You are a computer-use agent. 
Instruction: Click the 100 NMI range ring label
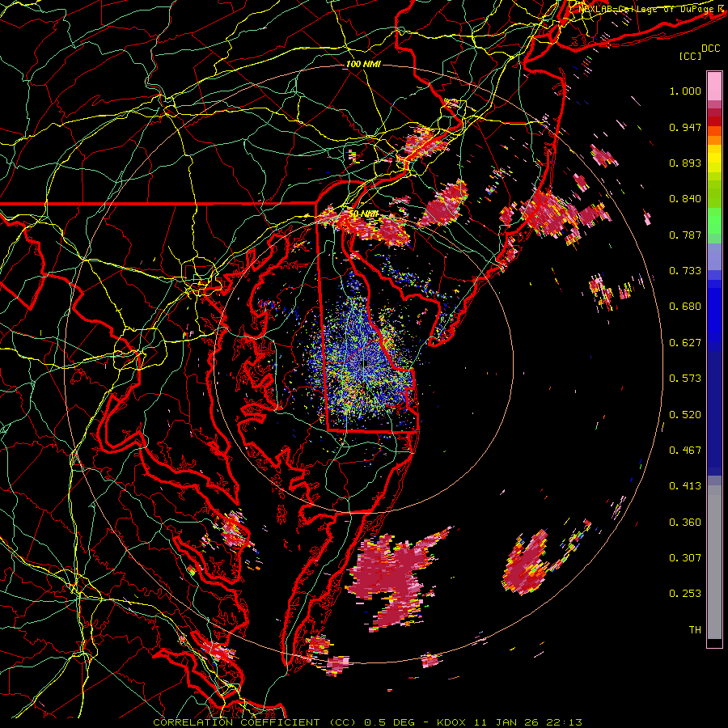point(363,64)
